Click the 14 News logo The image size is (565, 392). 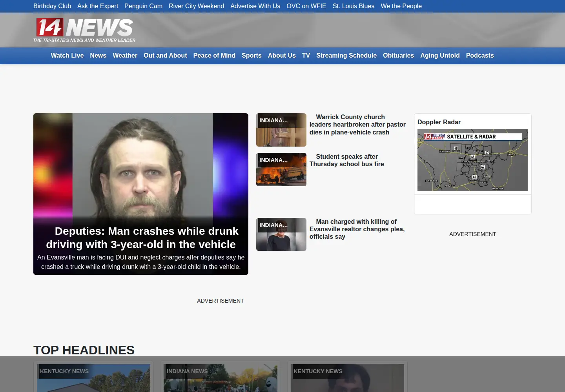(84, 30)
